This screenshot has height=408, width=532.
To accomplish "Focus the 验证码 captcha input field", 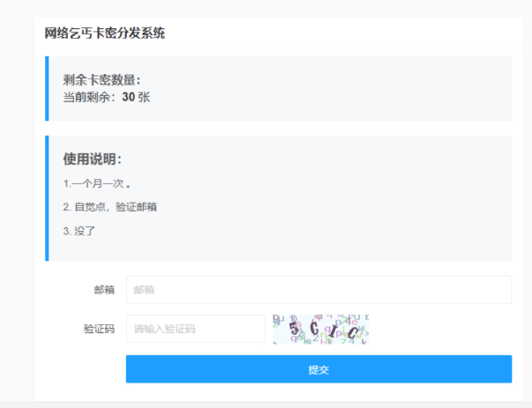I will 195,329.
